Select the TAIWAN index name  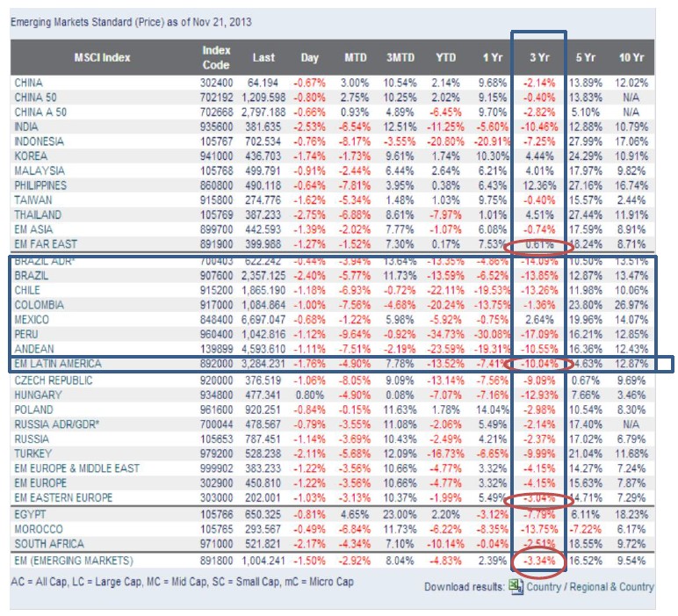(x=33, y=200)
